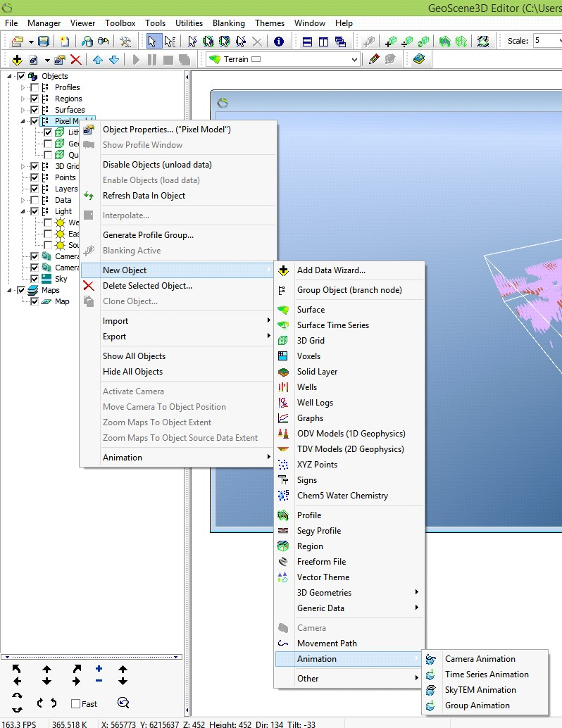Click Generate Profile Group... menu entry
Screen dimensions: 562x728
(148, 235)
